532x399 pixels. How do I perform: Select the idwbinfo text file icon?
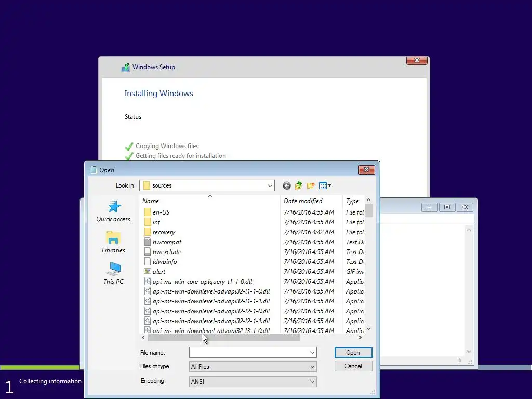pos(147,262)
